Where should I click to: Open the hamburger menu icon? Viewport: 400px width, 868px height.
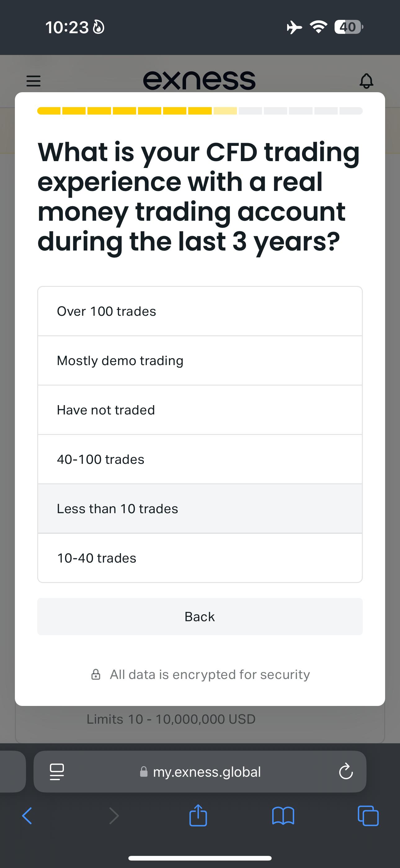coord(33,81)
